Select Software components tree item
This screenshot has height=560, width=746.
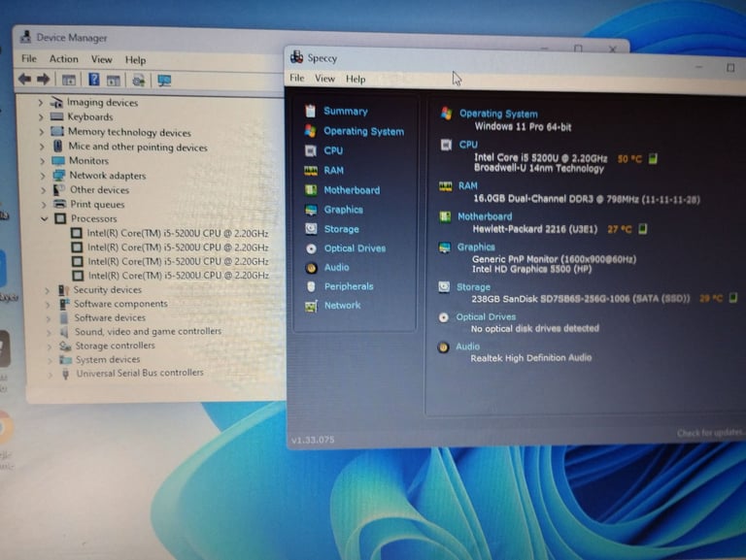pyautogui.click(x=120, y=304)
